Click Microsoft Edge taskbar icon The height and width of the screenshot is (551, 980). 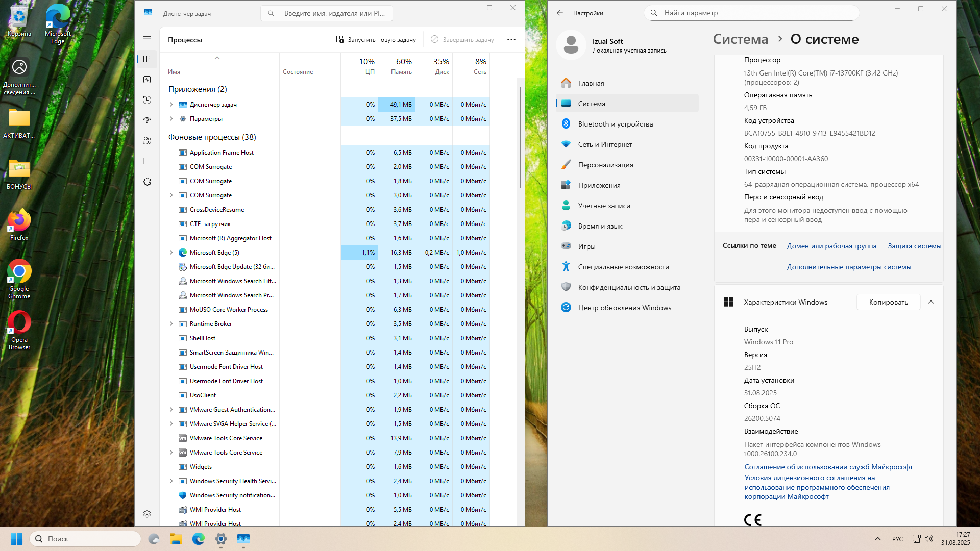click(x=198, y=539)
